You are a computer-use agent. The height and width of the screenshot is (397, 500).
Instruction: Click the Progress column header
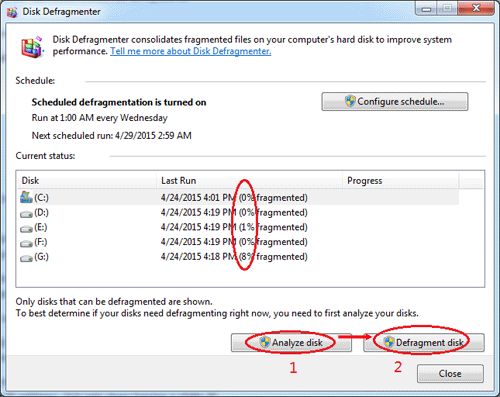click(x=401, y=180)
